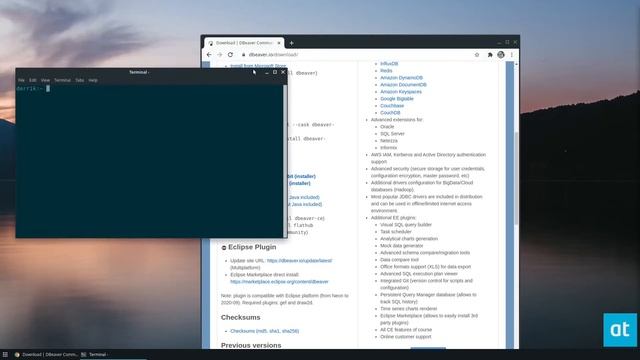This screenshot has width=640, height=360.
Task: Click the 'Analytical charts generation' list item
Action: coord(409,239)
